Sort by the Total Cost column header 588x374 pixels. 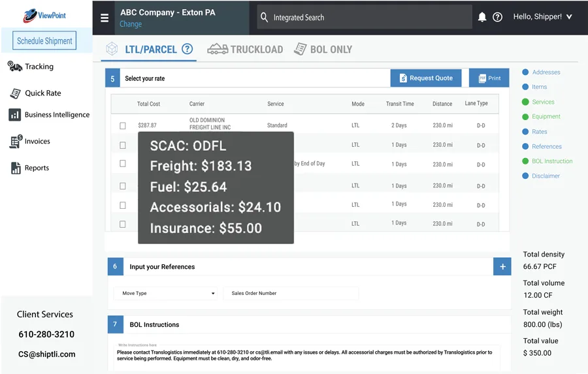pos(148,104)
